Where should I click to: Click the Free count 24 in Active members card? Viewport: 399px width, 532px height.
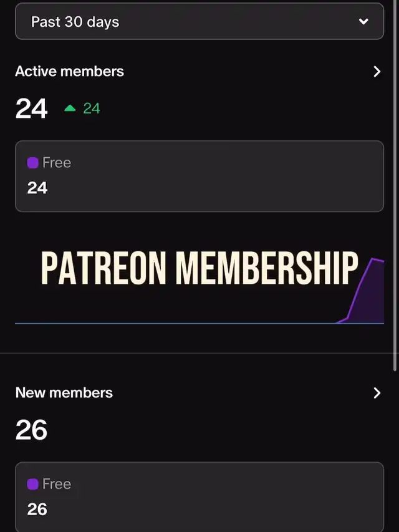(37, 188)
